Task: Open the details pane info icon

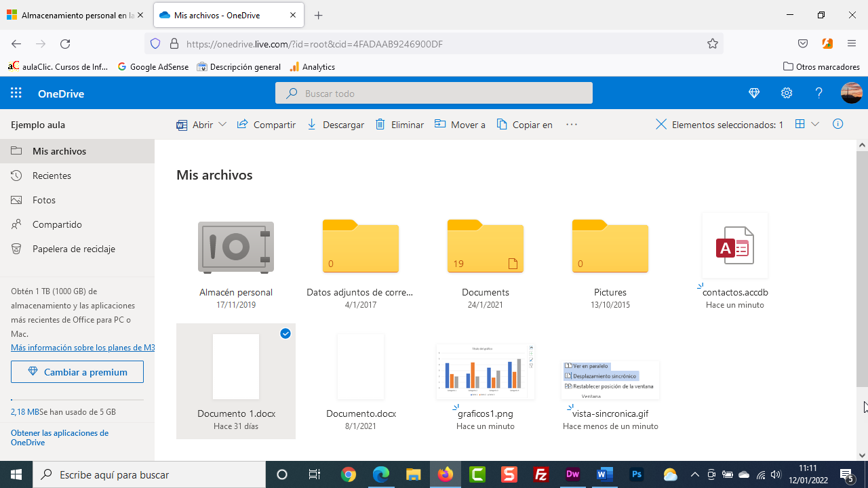Action: click(837, 124)
